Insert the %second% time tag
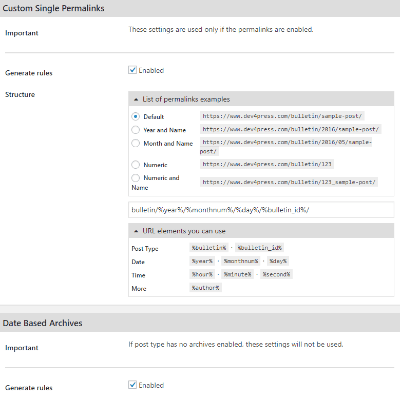This screenshot has width=400, height=400. (x=276, y=274)
